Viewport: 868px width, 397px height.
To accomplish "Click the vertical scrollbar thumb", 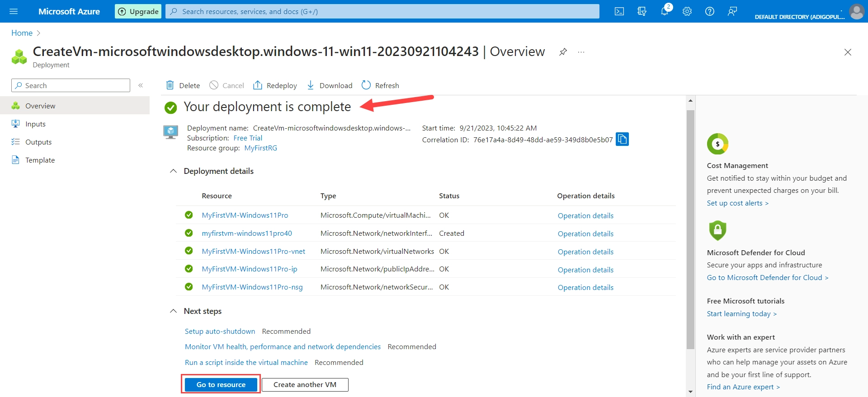I will click(x=690, y=229).
